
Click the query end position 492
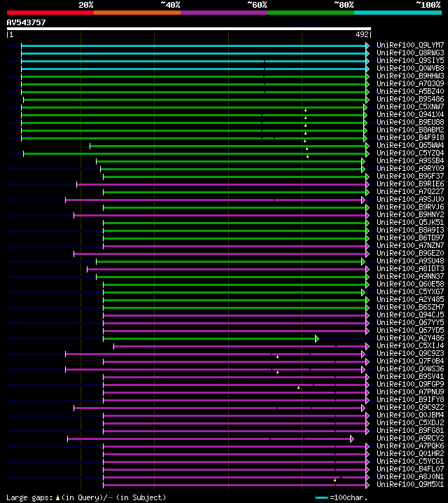click(x=362, y=34)
